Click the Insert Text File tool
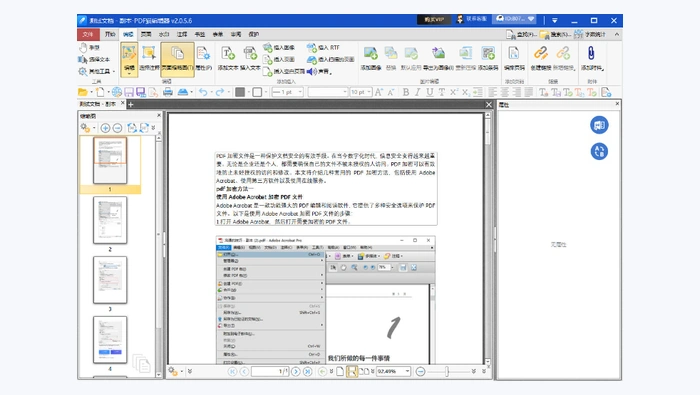The image size is (700, 395). [x=250, y=59]
